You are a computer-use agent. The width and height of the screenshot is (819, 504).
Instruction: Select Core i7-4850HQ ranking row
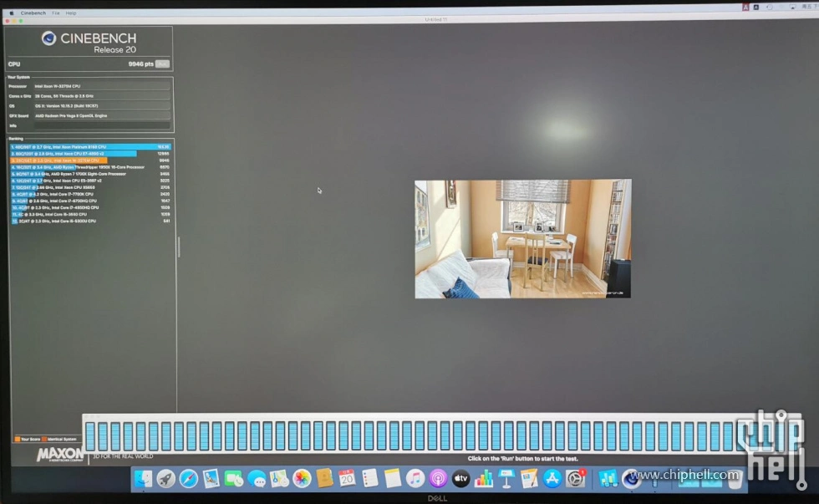(x=91, y=207)
